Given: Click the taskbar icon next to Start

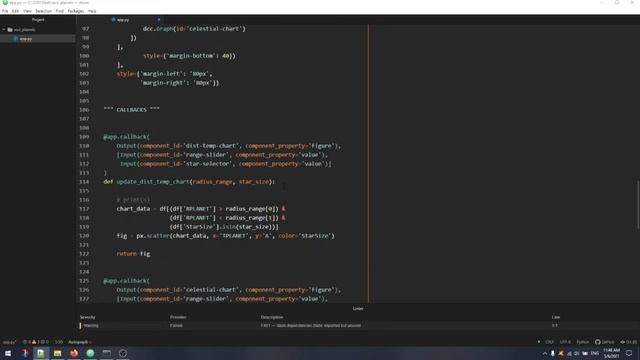Looking at the screenshot, I should pyautogui.click(x=25, y=353).
